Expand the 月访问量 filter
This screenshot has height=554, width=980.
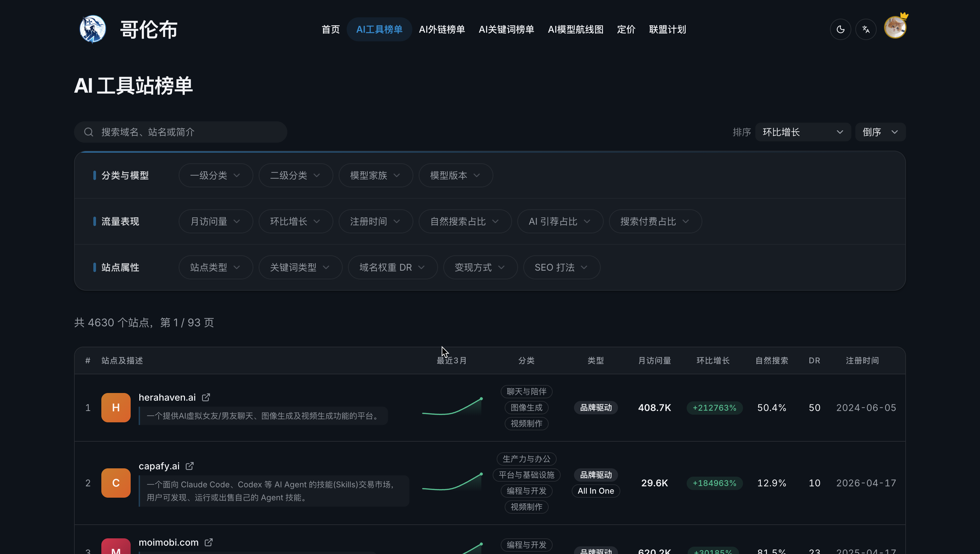pos(216,221)
